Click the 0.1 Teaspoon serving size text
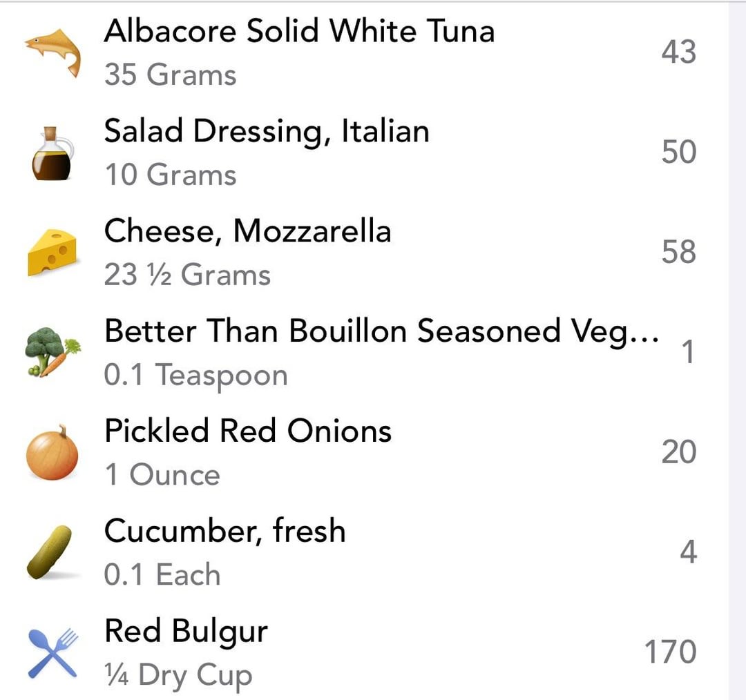The width and height of the screenshot is (746, 700). pyautogui.click(x=195, y=375)
